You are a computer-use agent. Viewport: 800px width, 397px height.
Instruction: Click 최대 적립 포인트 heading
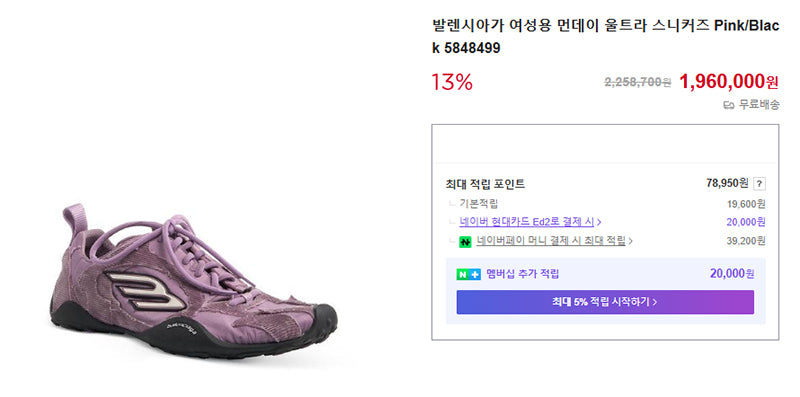(485, 184)
